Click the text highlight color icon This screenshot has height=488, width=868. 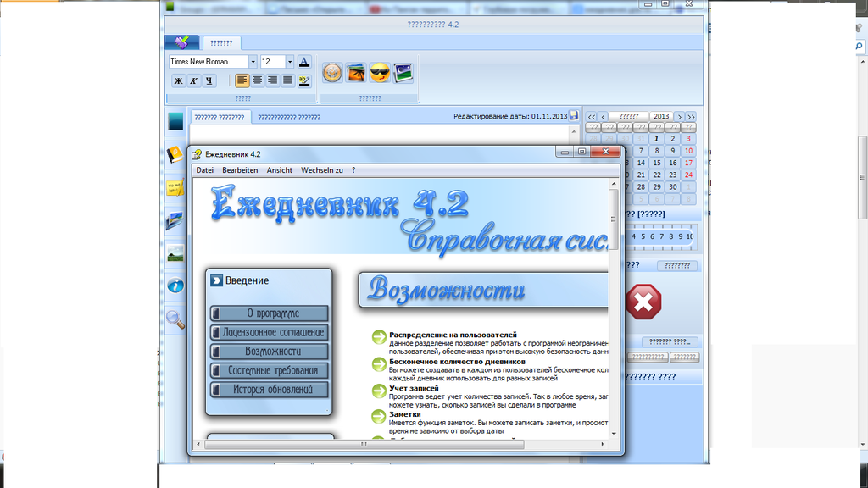[304, 81]
